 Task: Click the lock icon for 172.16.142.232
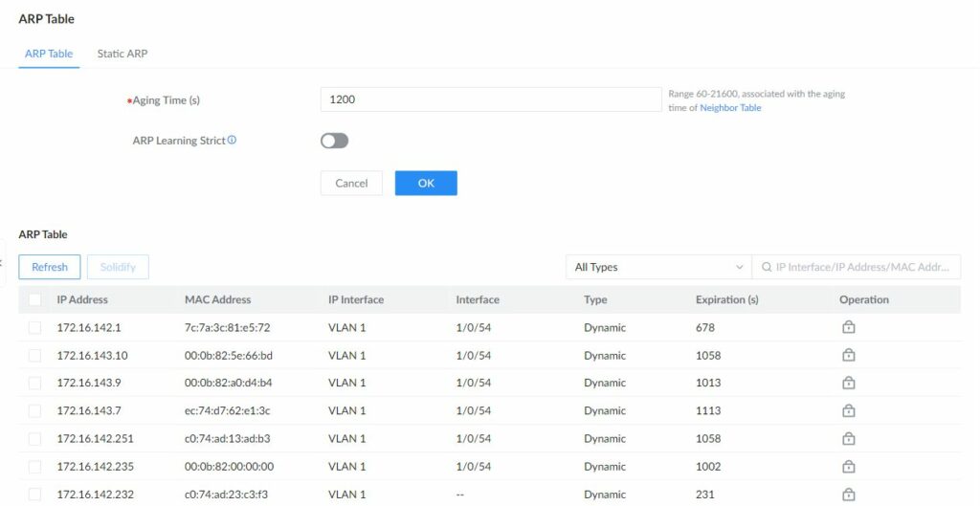[x=848, y=494]
